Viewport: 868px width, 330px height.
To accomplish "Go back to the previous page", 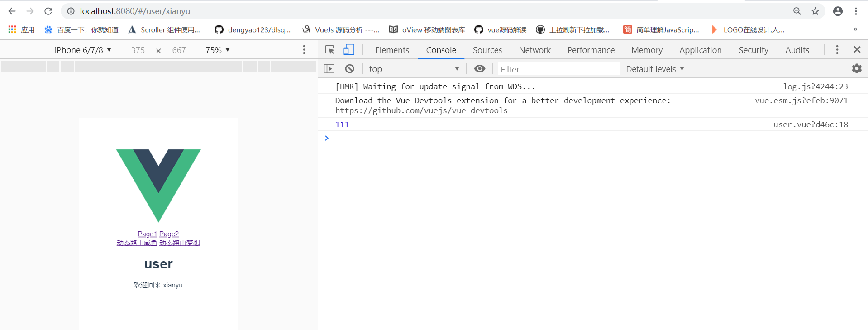I will [12, 11].
